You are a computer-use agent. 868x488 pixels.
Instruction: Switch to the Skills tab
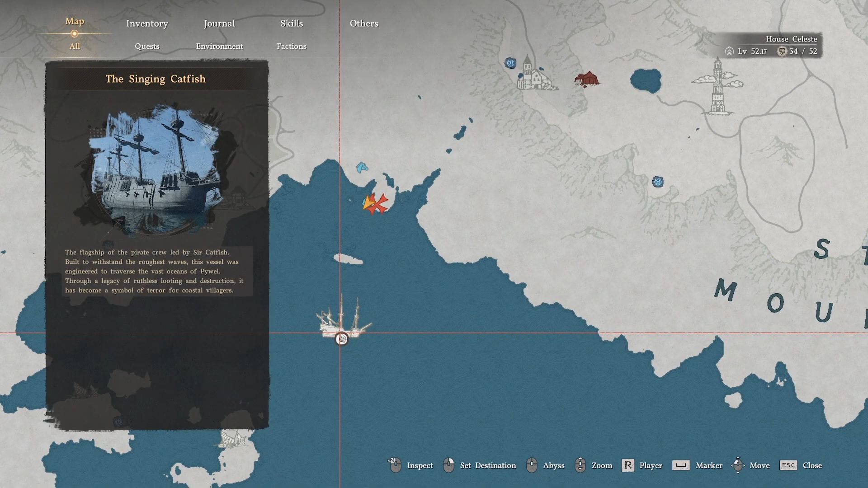(292, 23)
